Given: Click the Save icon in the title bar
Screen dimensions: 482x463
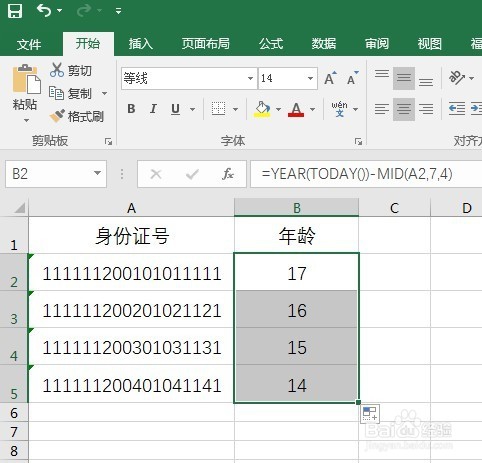Looking at the screenshot, I should point(15,11).
